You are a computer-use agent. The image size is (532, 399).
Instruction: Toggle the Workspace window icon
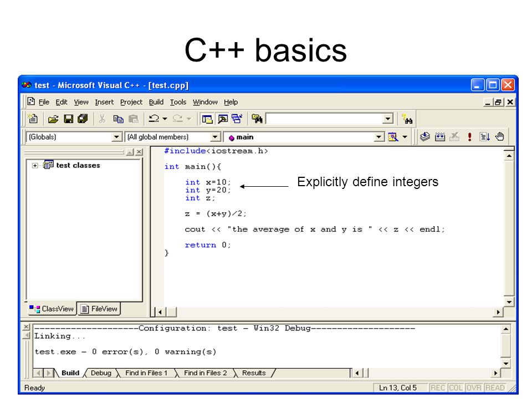[x=207, y=119]
